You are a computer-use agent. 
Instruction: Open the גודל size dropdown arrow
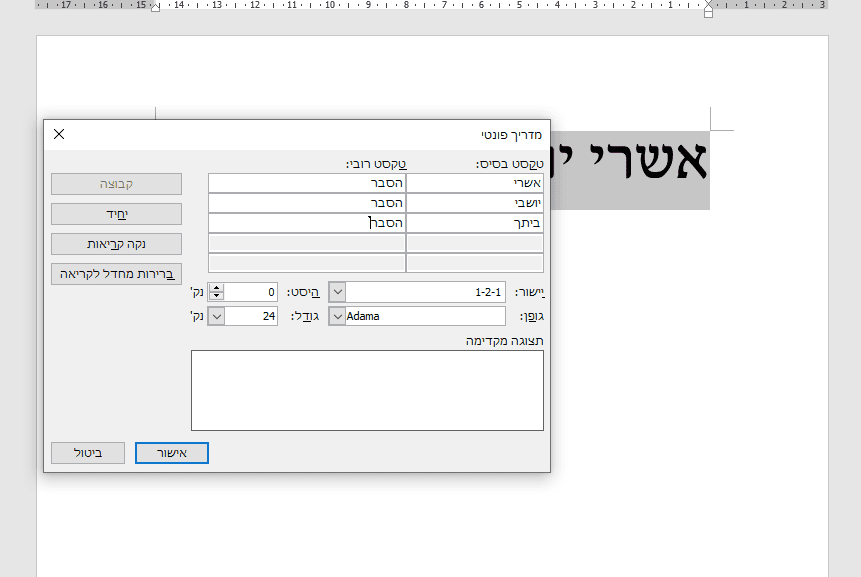[216, 316]
